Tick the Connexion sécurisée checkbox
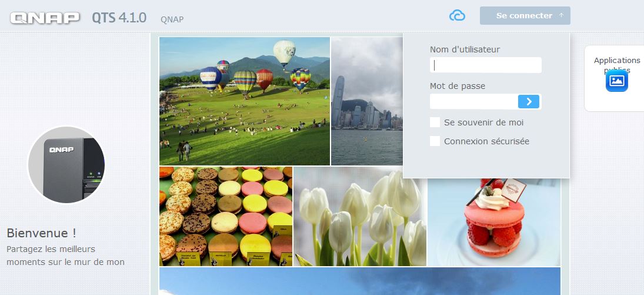The width and height of the screenshot is (644, 295). tap(435, 141)
